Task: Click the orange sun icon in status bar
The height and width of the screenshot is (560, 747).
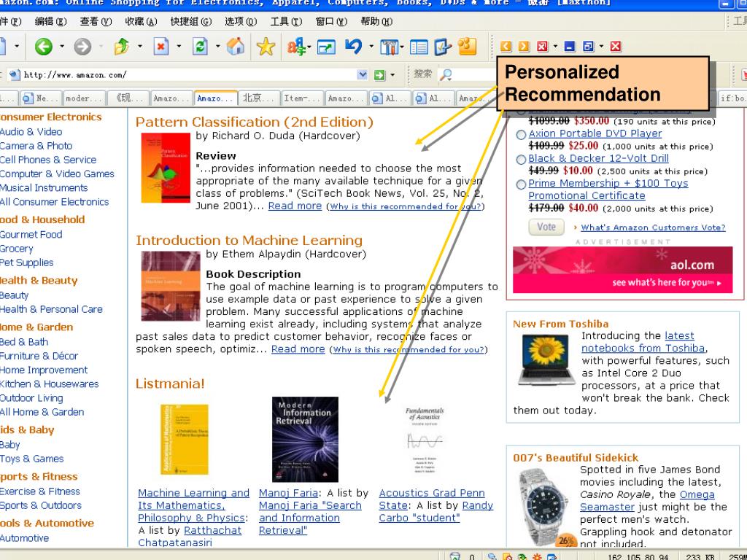Action: pyautogui.click(x=537, y=556)
